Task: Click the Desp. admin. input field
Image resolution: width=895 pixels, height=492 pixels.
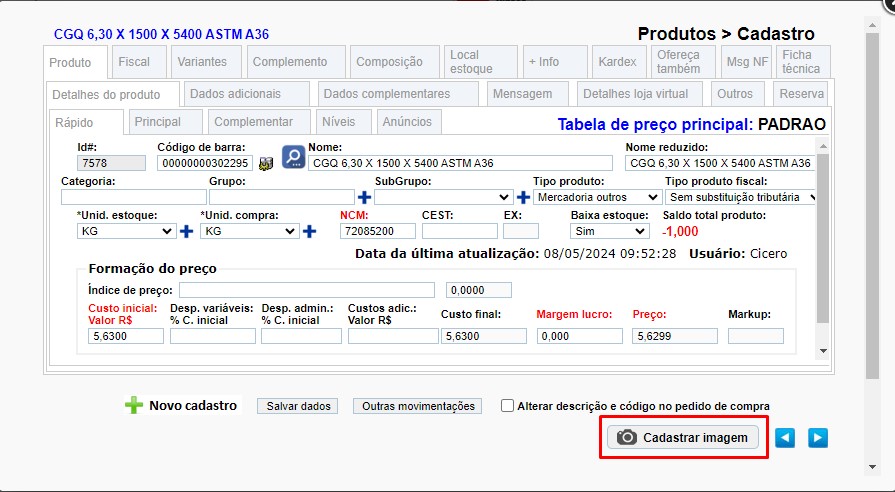Action: pos(301,336)
